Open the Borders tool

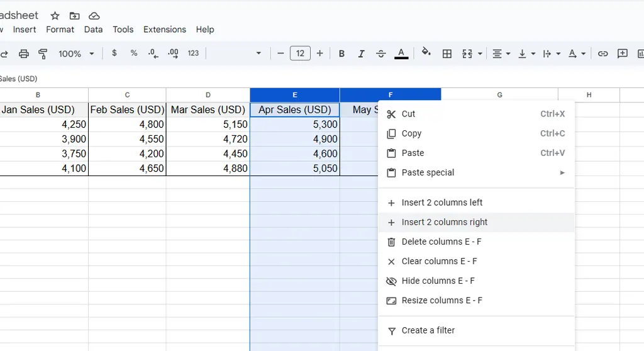pos(447,53)
